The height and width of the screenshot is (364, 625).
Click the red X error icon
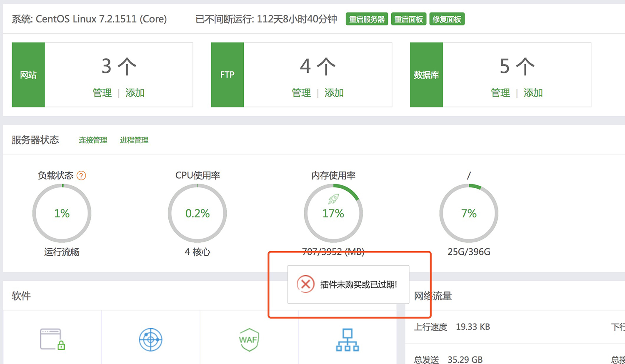[305, 284]
